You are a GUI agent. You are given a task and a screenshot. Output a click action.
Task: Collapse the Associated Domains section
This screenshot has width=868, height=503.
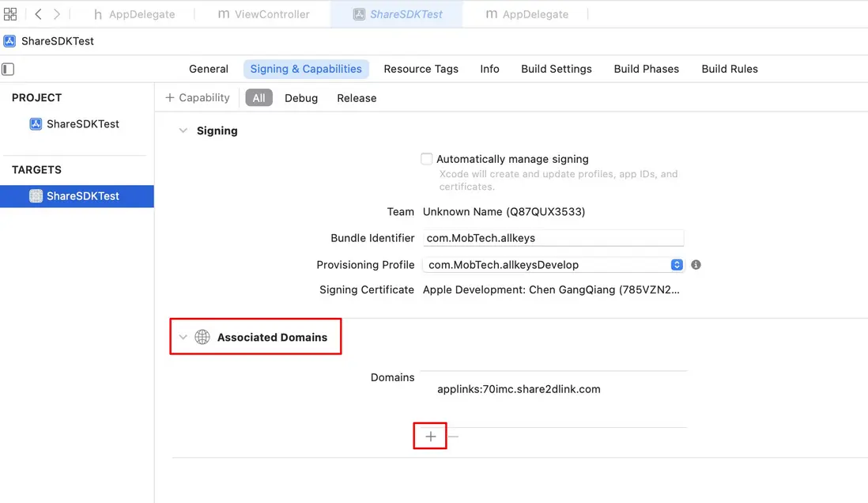click(183, 337)
